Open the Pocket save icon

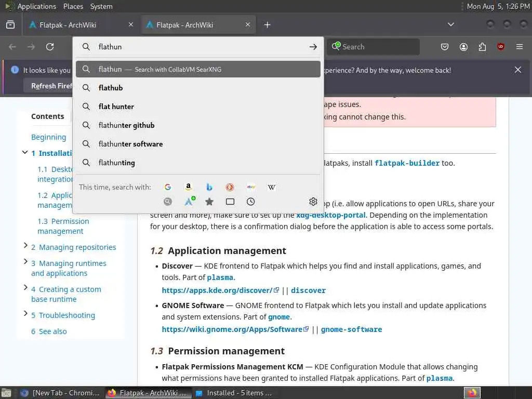445,47
